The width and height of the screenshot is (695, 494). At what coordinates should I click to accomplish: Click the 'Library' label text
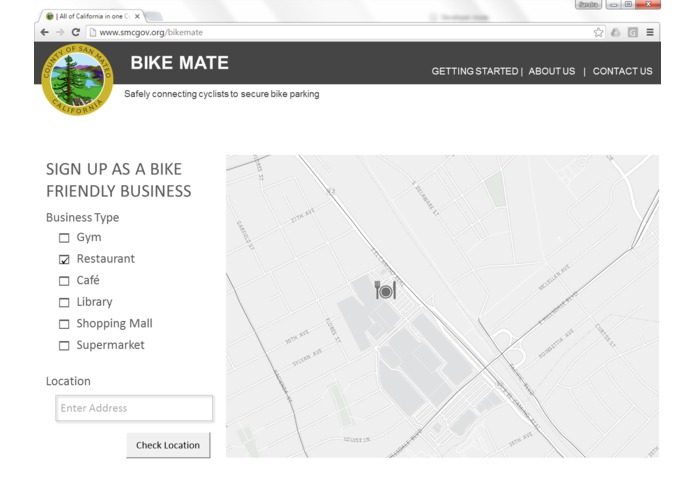94,302
